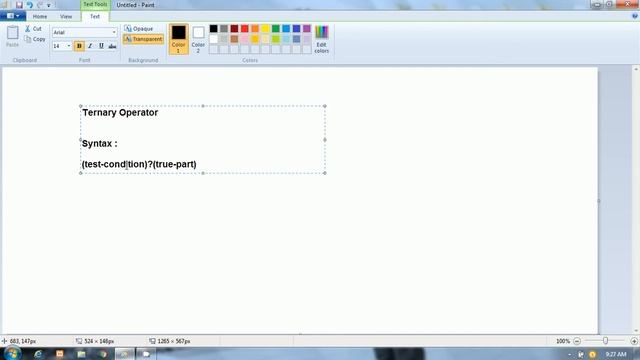This screenshot has width=640, height=360.
Task: Pick the red palette swatch
Action: pos(244,29)
